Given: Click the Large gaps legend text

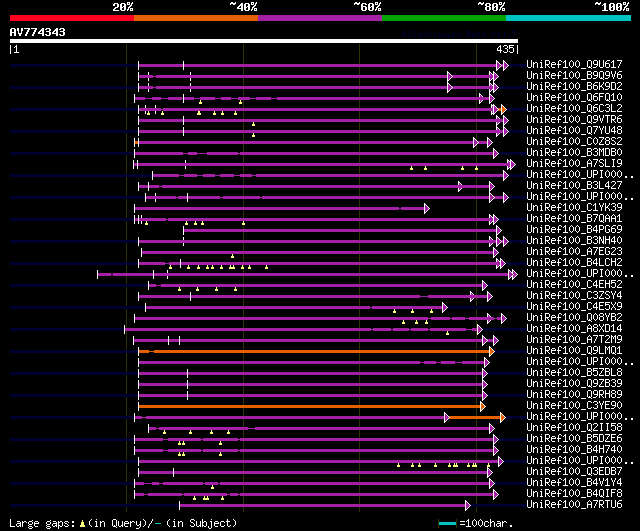Looking at the screenshot, I should point(123,523).
